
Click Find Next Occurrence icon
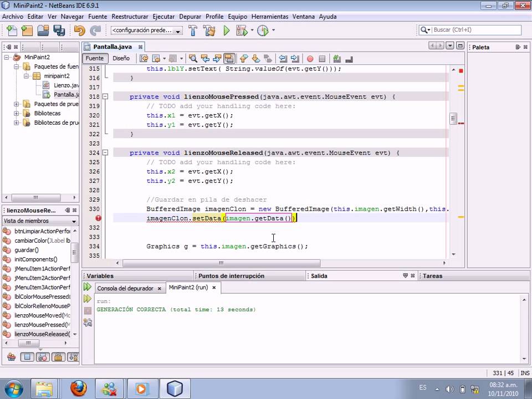pyautogui.click(x=217, y=59)
